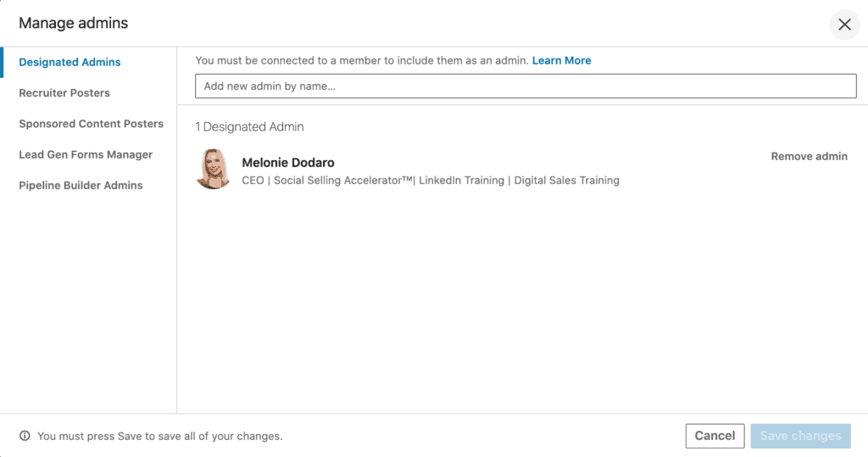Click the blue active indicator beside Designated Admins

pos(2,62)
